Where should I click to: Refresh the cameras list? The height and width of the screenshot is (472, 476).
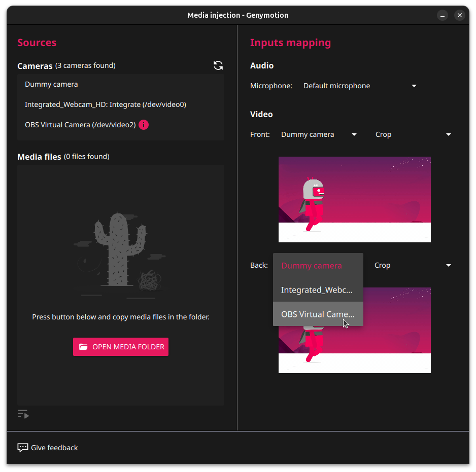(x=218, y=65)
